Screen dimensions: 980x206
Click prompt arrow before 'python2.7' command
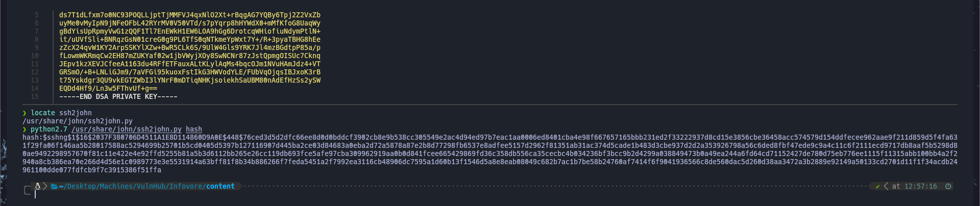coord(24,129)
